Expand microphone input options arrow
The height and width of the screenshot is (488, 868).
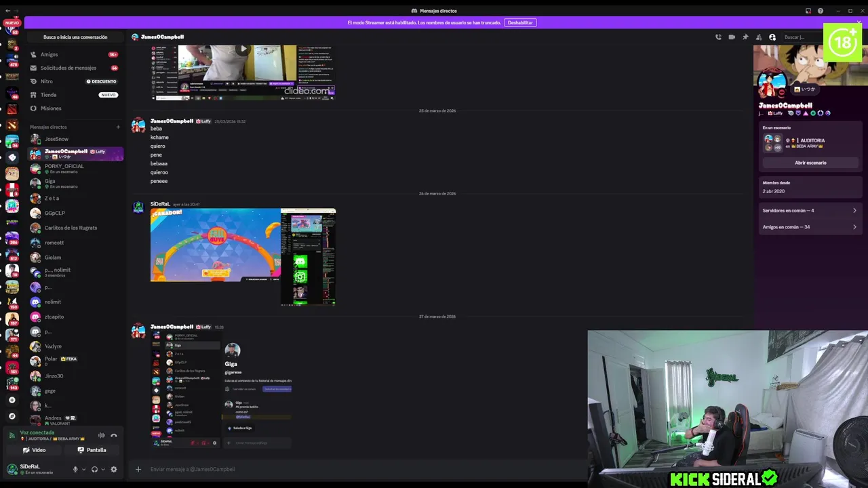pos(84,469)
